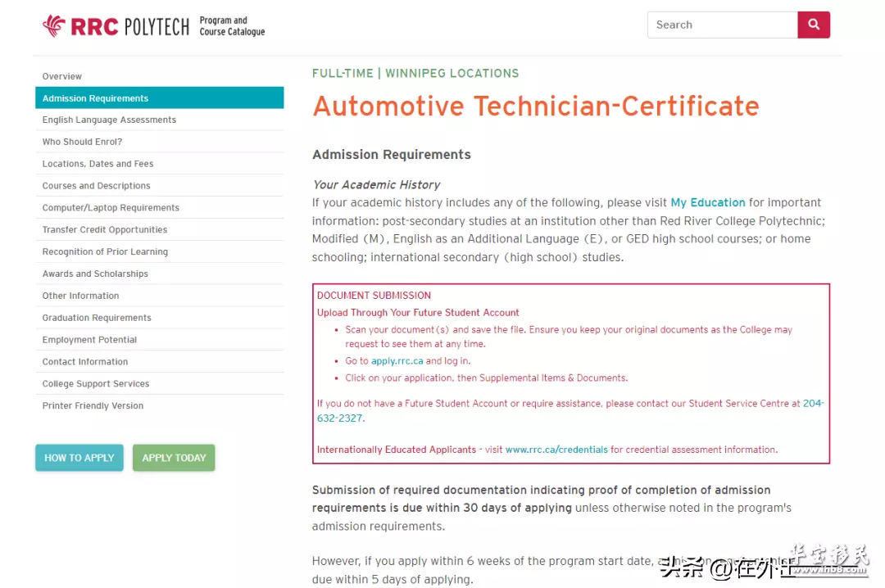Viewport: 885px width, 588px height.
Task: Open Transfer Credit Opportunities
Action: click(x=105, y=230)
